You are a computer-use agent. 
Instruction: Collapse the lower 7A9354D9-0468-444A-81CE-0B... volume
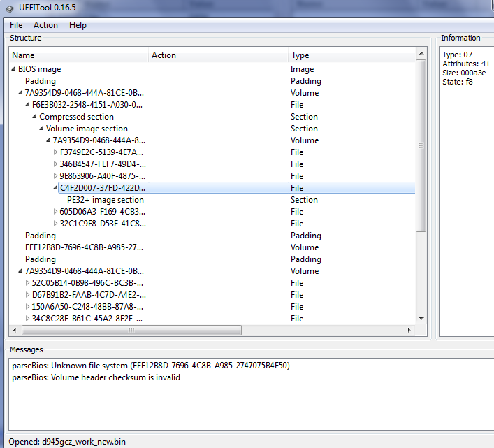coord(20,270)
